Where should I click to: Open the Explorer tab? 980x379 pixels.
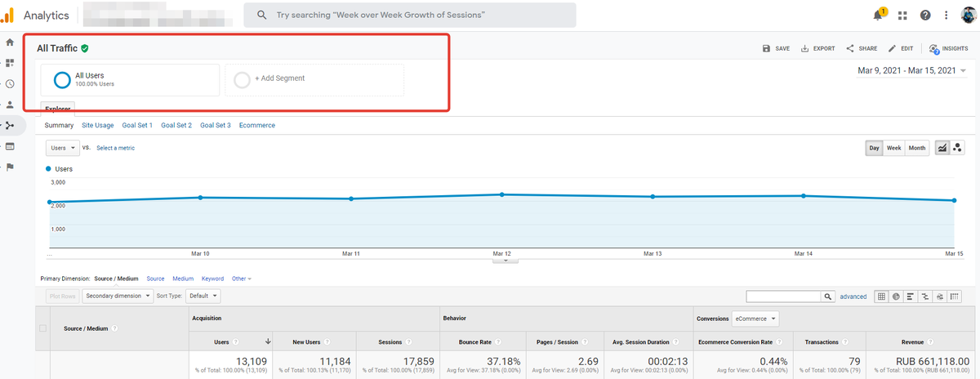(57, 108)
